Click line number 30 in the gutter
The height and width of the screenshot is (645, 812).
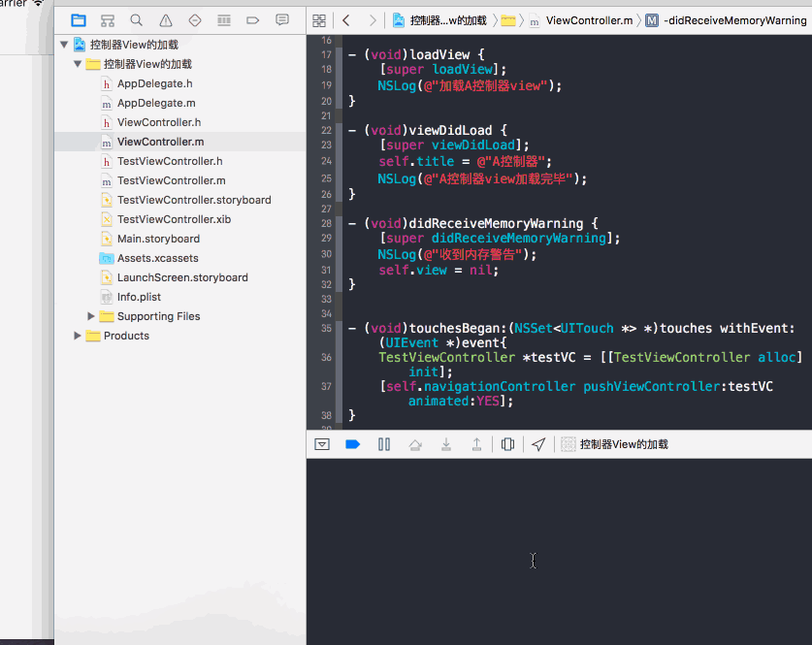coord(326,254)
